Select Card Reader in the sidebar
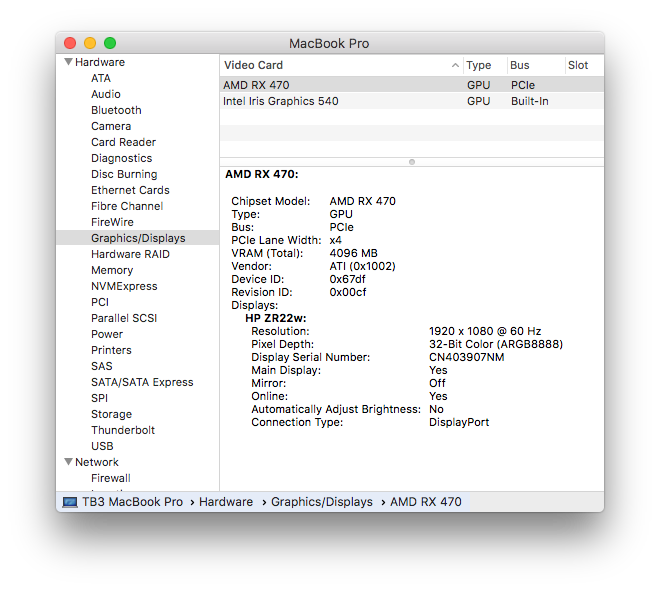Screen dimensions: 660x592 point(123,142)
